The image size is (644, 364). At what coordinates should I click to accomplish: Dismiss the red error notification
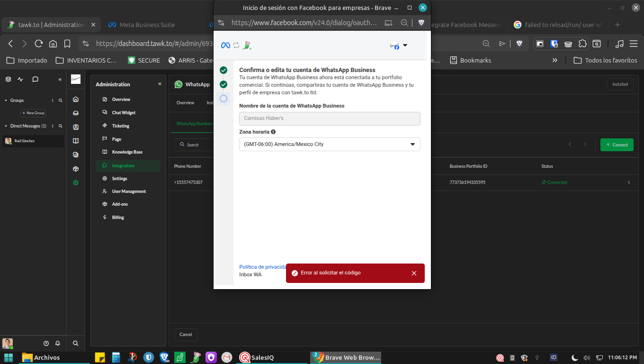point(414,273)
